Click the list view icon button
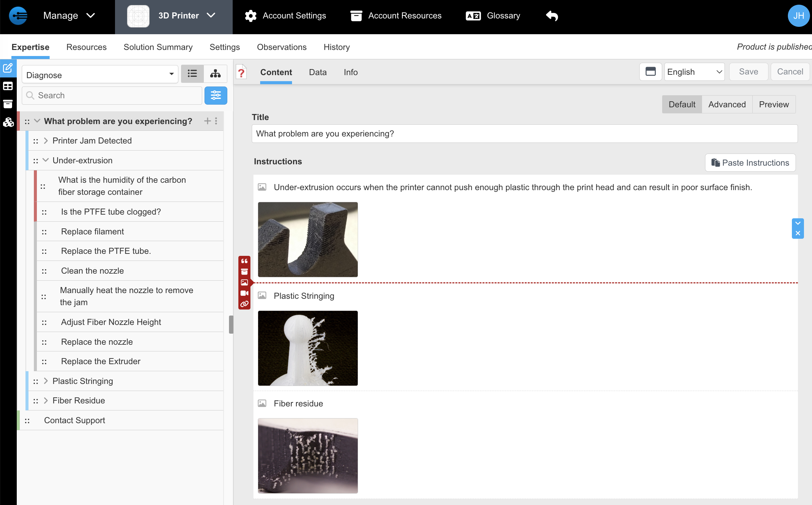The image size is (812, 505). coord(192,73)
